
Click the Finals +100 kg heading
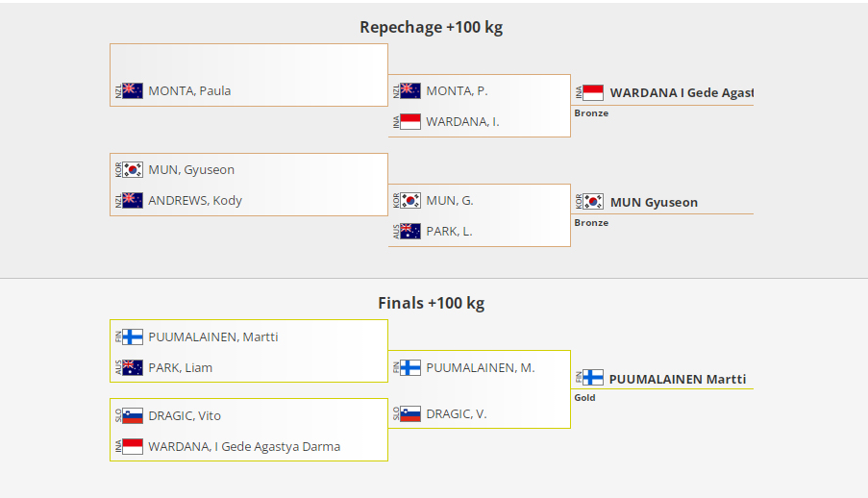coord(431,304)
